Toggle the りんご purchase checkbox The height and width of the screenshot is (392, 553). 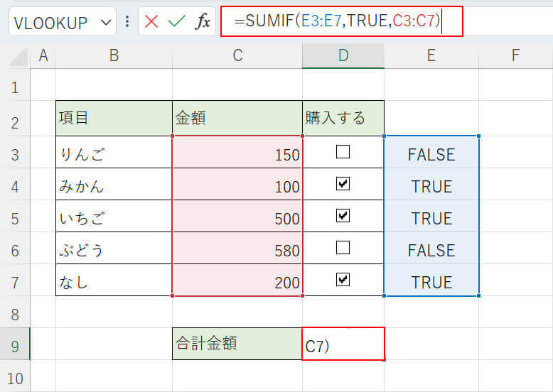coord(343,152)
